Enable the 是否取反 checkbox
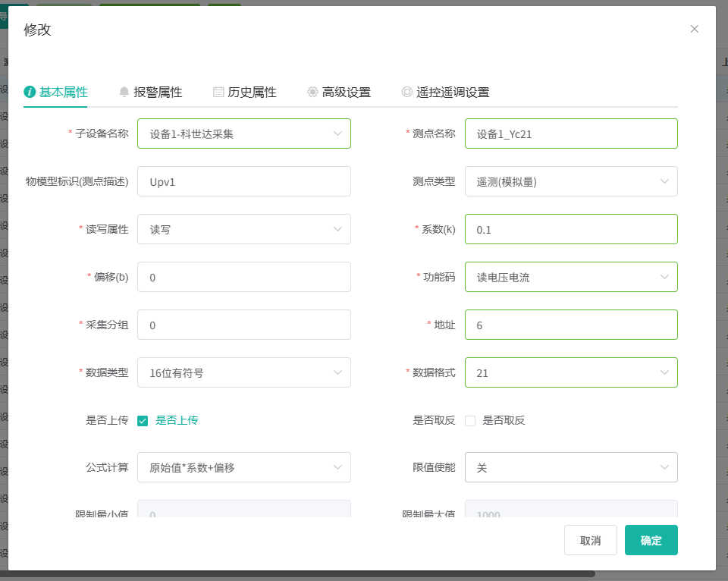This screenshot has width=728, height=581. point(470,421)
